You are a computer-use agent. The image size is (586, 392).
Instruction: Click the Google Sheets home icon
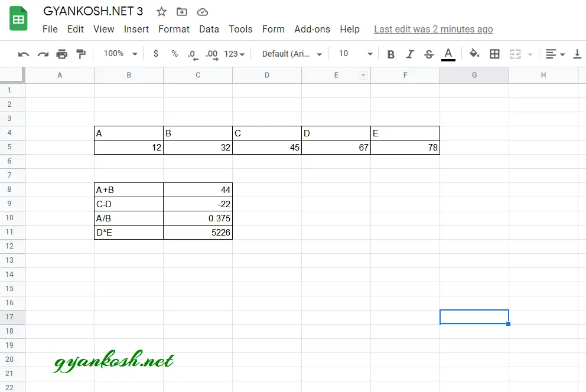point(18,18)
